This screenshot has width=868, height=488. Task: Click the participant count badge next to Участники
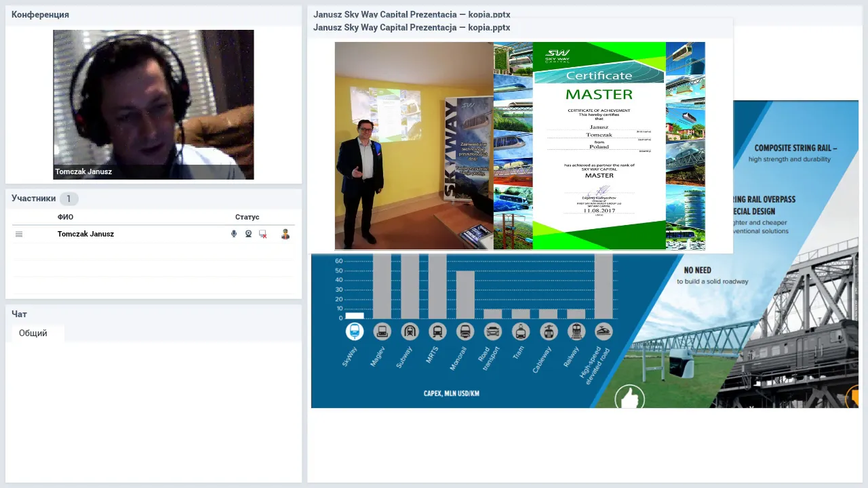click(x=68, y=199)
